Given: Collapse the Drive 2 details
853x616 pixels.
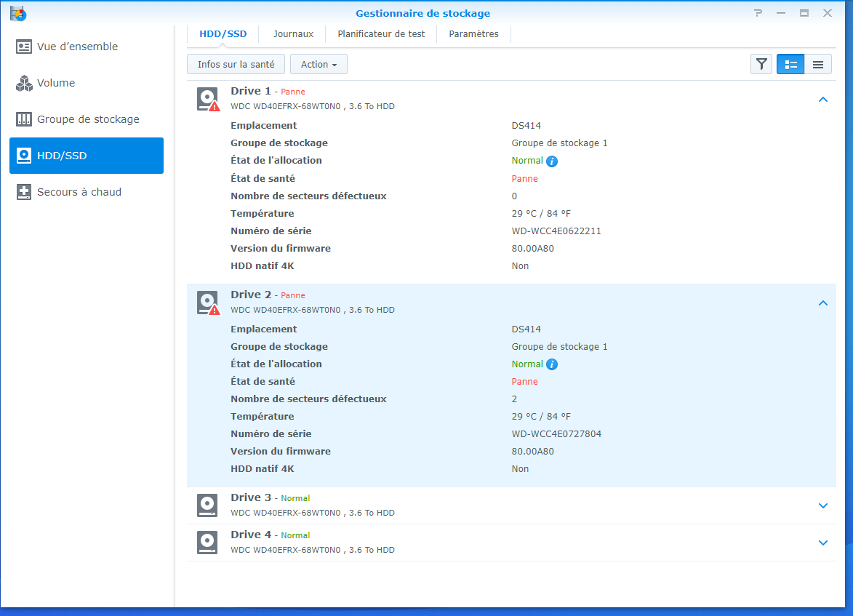Looking at the screenshot, I should 822,303.
